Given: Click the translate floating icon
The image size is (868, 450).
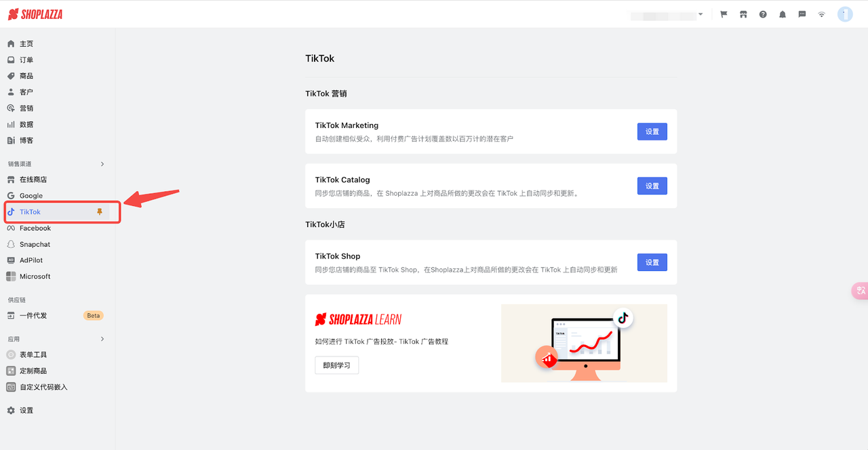Looking at the screenshot, I should point(860,291).
